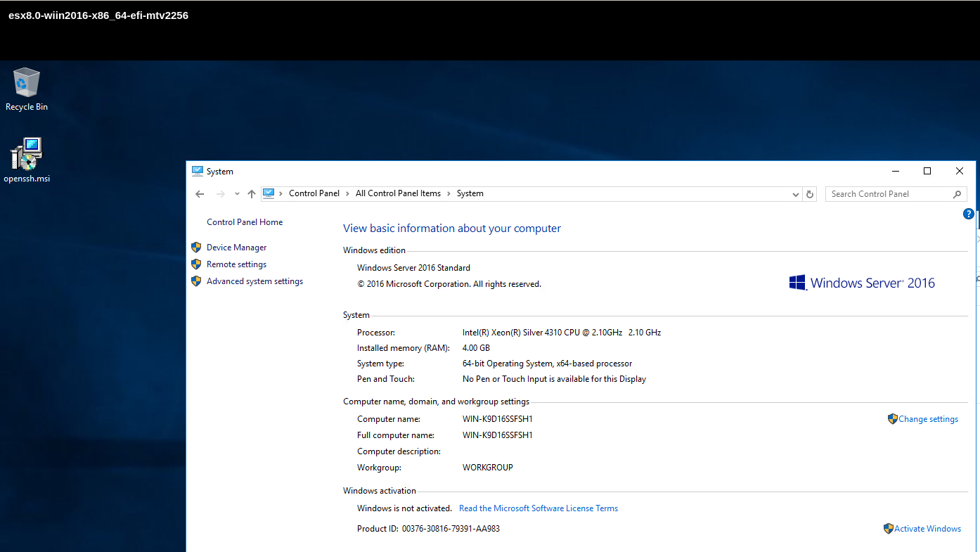Expand the Recent locations dropdown arrow
980x552 pixels.
[x=237, y=194]
